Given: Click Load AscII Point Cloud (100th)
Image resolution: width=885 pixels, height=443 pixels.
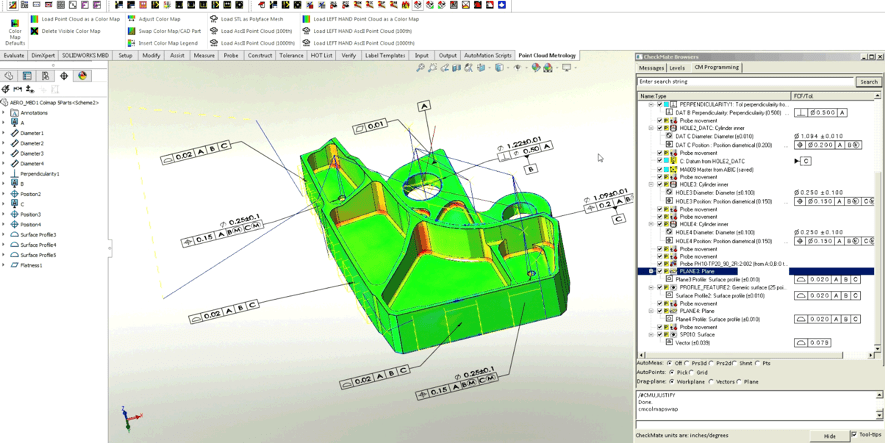Looking at the screenshot, I should tap(252, 31).
